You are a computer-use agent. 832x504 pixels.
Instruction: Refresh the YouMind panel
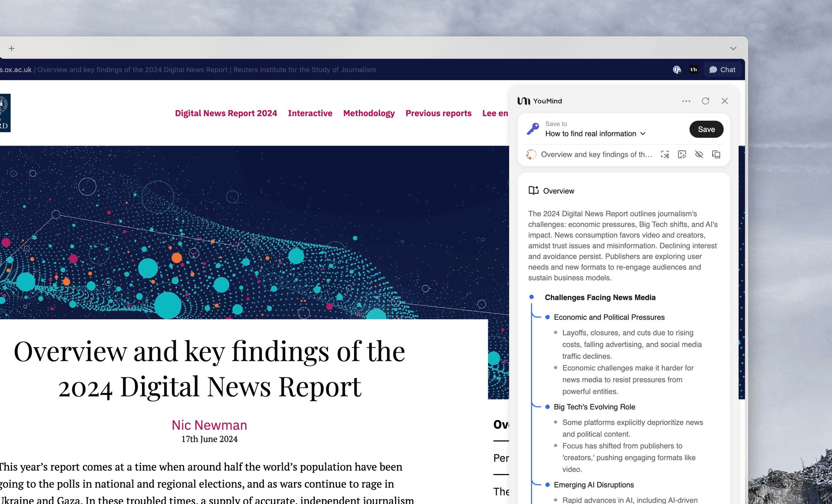[x=705, y=101]
